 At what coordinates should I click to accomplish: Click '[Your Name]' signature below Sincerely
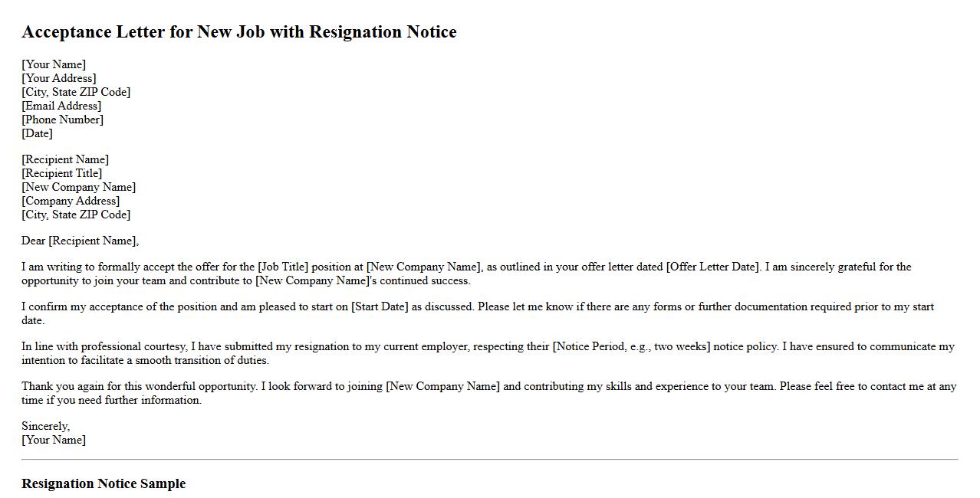(54, 440)
